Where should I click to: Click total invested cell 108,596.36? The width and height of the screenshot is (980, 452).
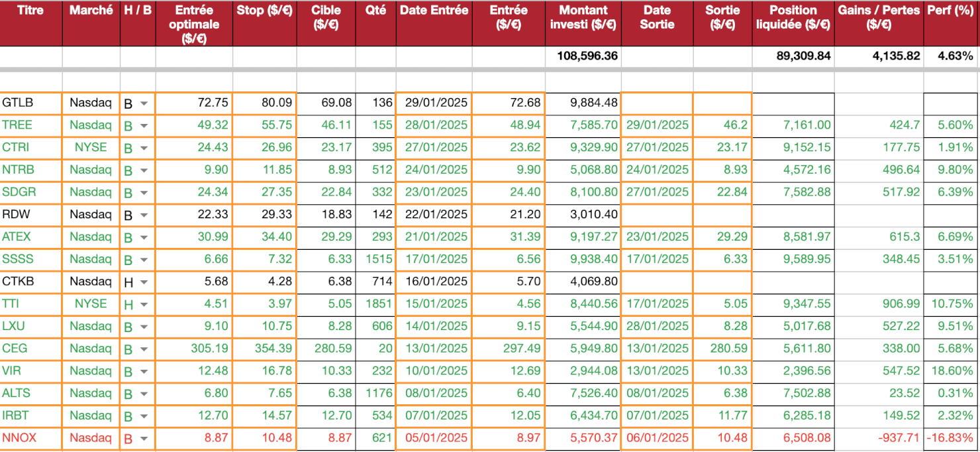[x=583, y=56]
